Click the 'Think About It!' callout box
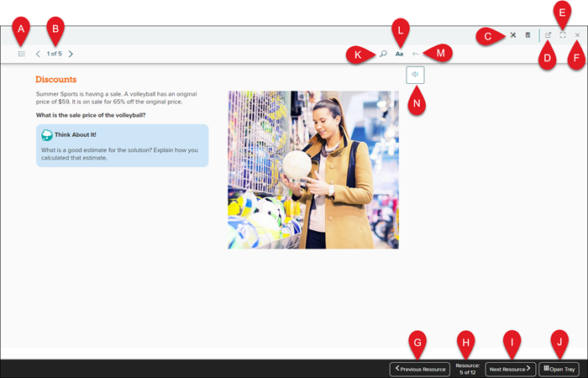Screen dimensions: 588x378 click(x=122, y=145)
